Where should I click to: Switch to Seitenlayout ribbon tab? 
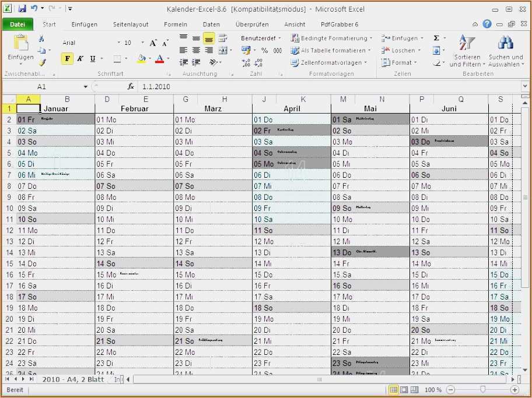coord(131,24)
